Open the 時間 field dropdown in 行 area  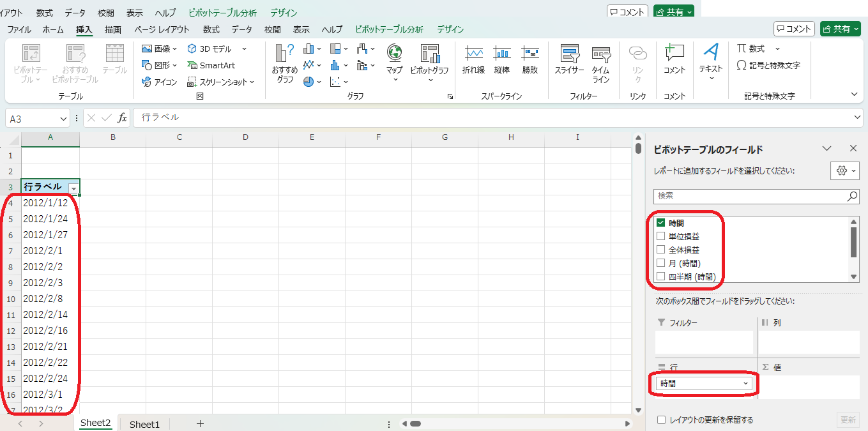click(745, 384)
